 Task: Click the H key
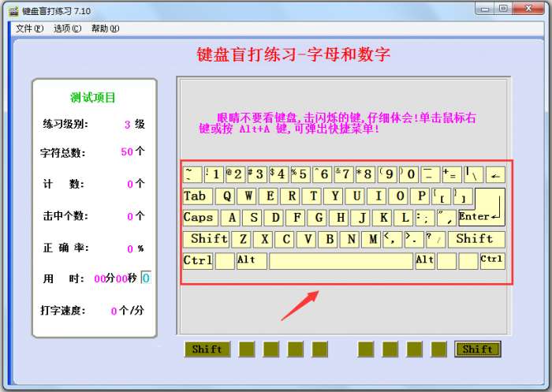point(340,218)
